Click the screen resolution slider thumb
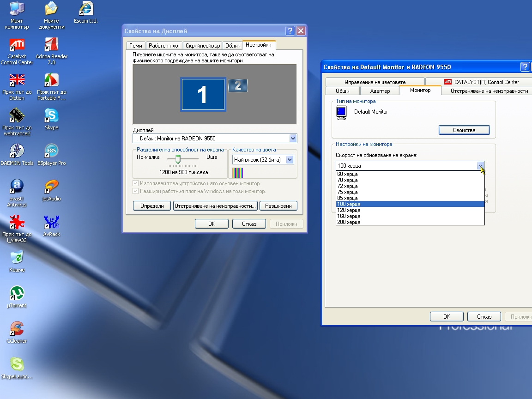This screenshot has height=399, width=532. [x=178, y=159]
